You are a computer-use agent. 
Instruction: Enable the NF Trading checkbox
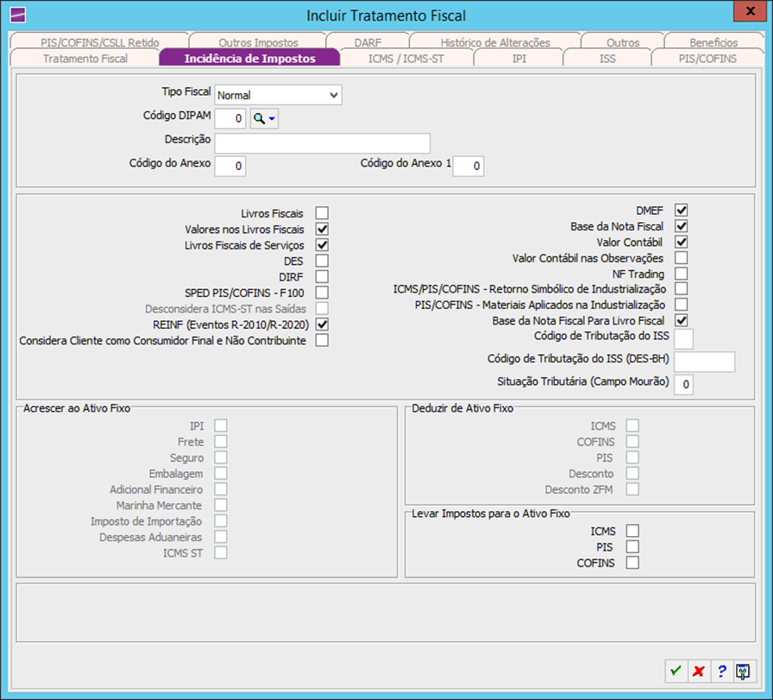[682, 274]
